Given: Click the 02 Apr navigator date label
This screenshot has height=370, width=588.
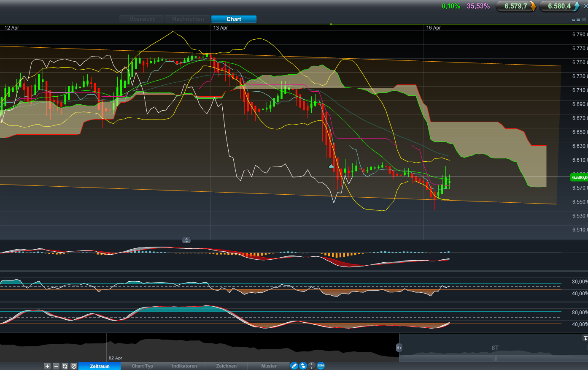Looking at the screenshot, I should [116, 358].
